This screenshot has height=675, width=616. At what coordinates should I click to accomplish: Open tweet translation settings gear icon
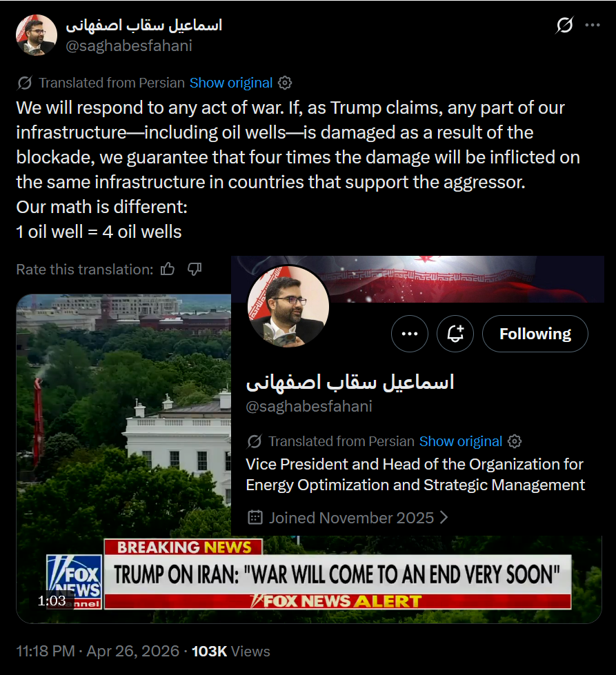pyautogui.click(x=285, y=83)
